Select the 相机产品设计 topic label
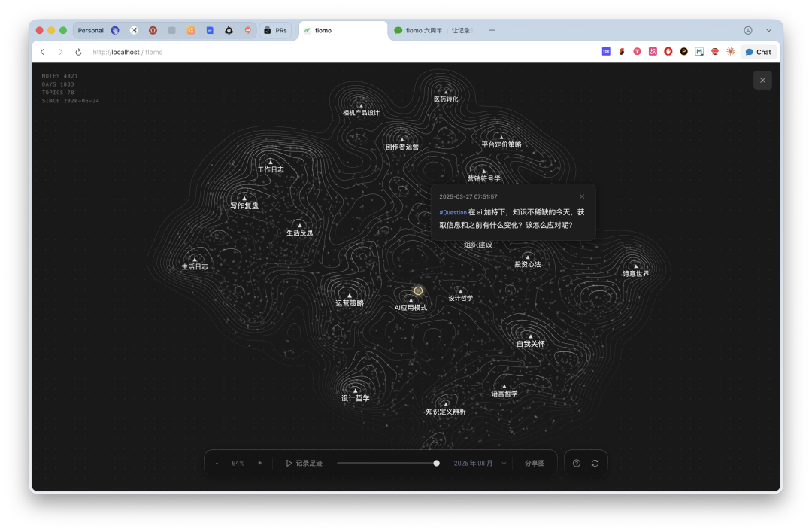812x532 pixels. click(361, 113)
